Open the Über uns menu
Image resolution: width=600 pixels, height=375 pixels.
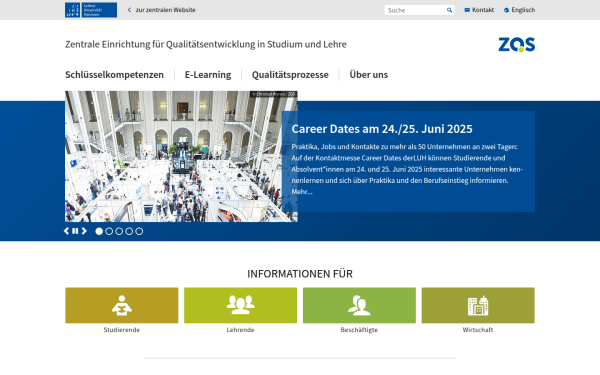point(368,75)
